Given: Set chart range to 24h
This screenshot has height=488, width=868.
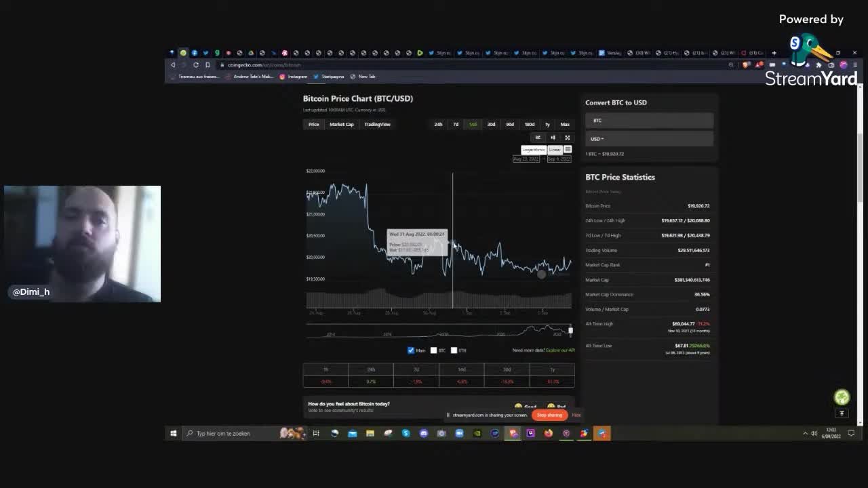Looking at the screenshot, I should [438, 125].
